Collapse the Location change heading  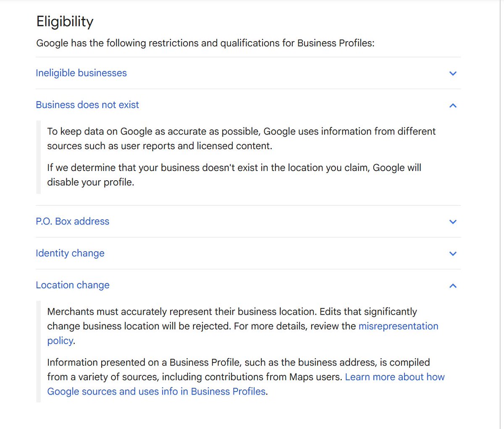[73, 285]
